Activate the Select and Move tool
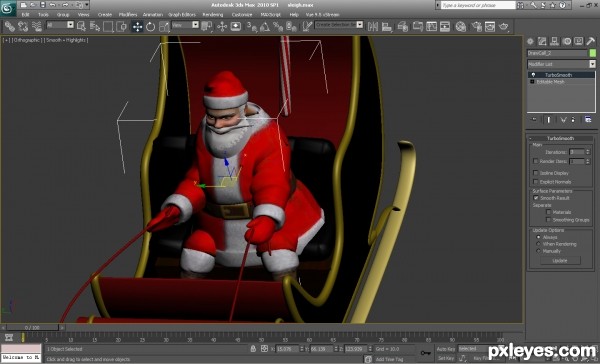The height and width of the screenshot is (364, 600). pos(137,26)
